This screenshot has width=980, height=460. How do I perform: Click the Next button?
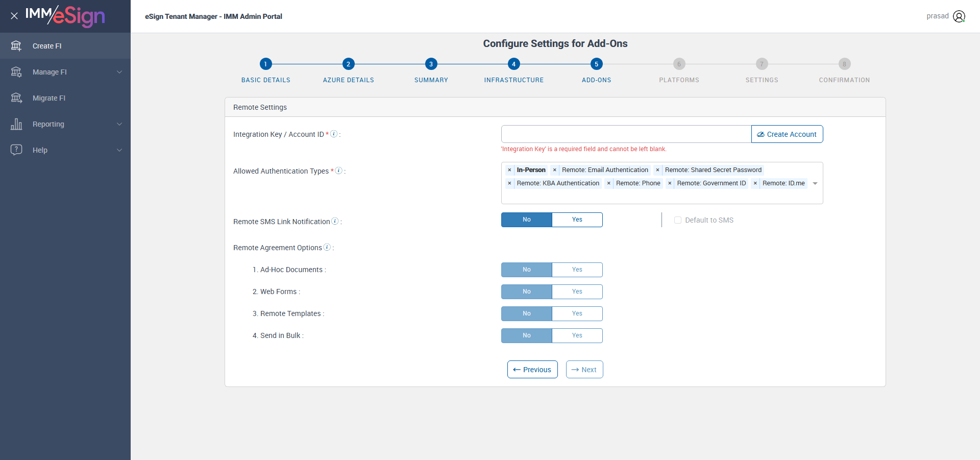[x=584, y=370]
